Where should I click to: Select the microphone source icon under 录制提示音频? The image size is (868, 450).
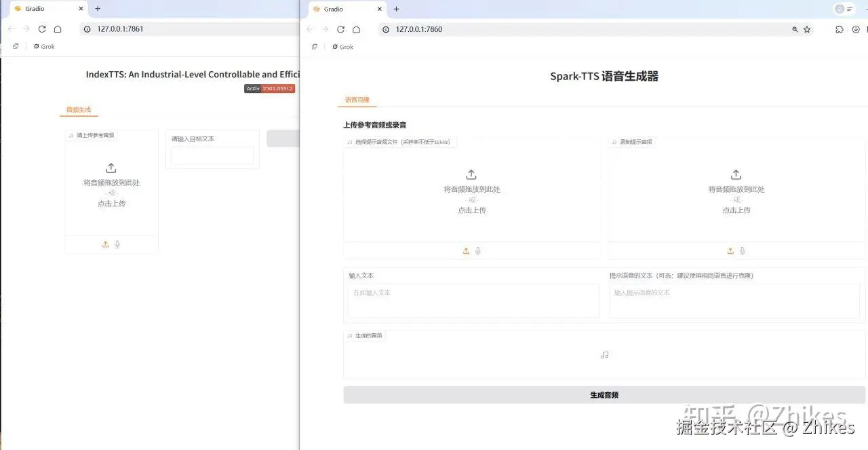[743, 251]
